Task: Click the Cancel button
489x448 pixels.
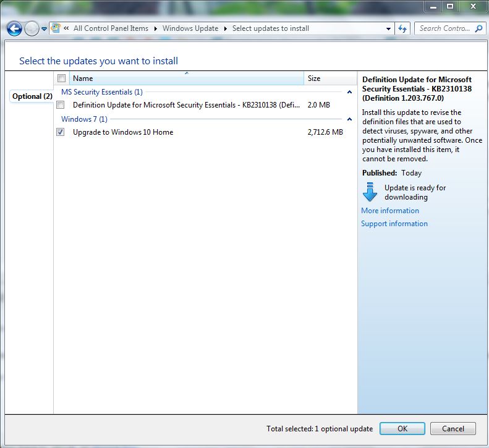Action: pos(453,429)
